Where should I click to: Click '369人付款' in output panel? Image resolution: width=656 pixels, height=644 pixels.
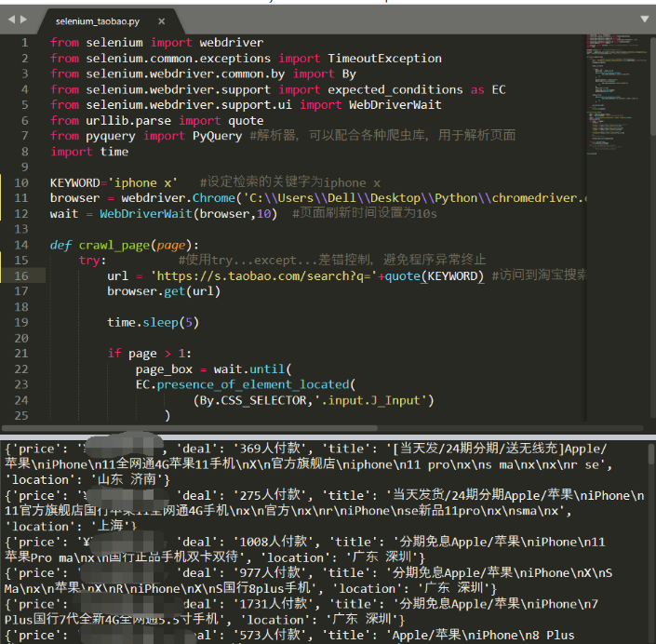270,449
